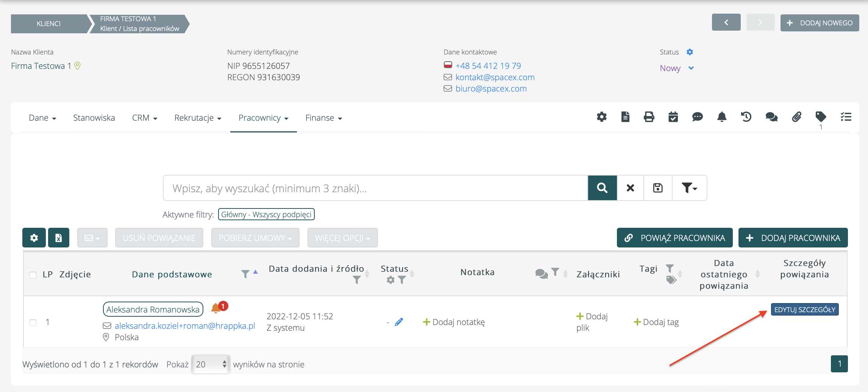Open the Rekrutacje tab menu
The width and height of the screenshot is (868, 392).
tap(198, 118)
